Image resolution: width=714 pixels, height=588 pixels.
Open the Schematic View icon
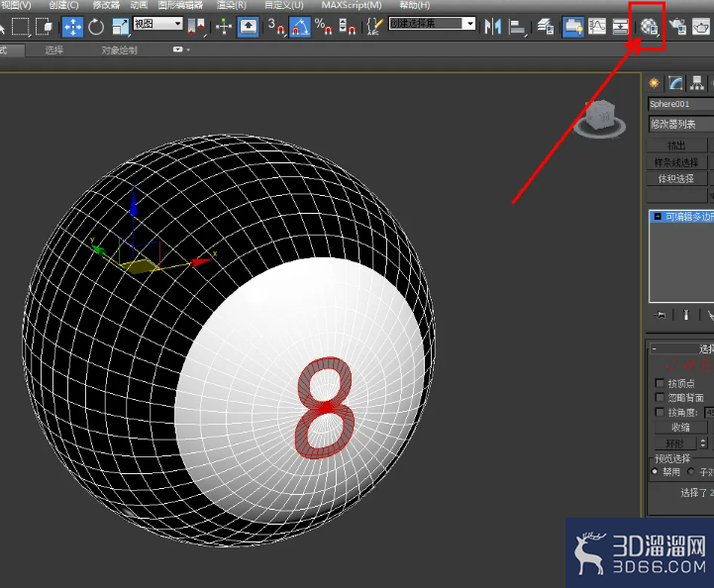620,27
